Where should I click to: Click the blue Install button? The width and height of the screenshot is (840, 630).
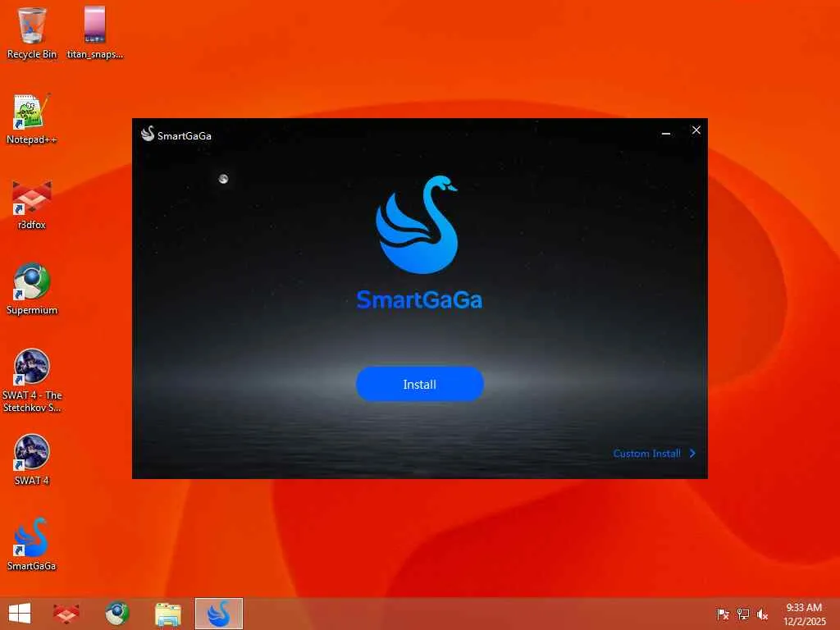tap(419, 384)
